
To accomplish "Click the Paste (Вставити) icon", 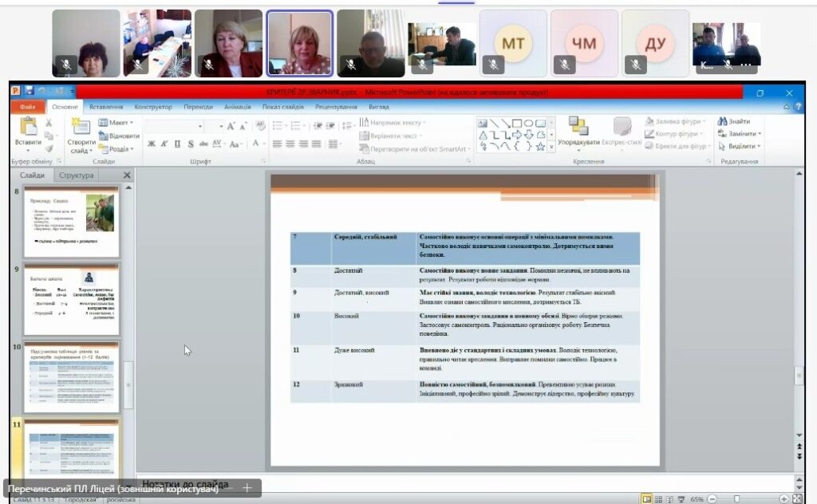I will pos(28,128).
